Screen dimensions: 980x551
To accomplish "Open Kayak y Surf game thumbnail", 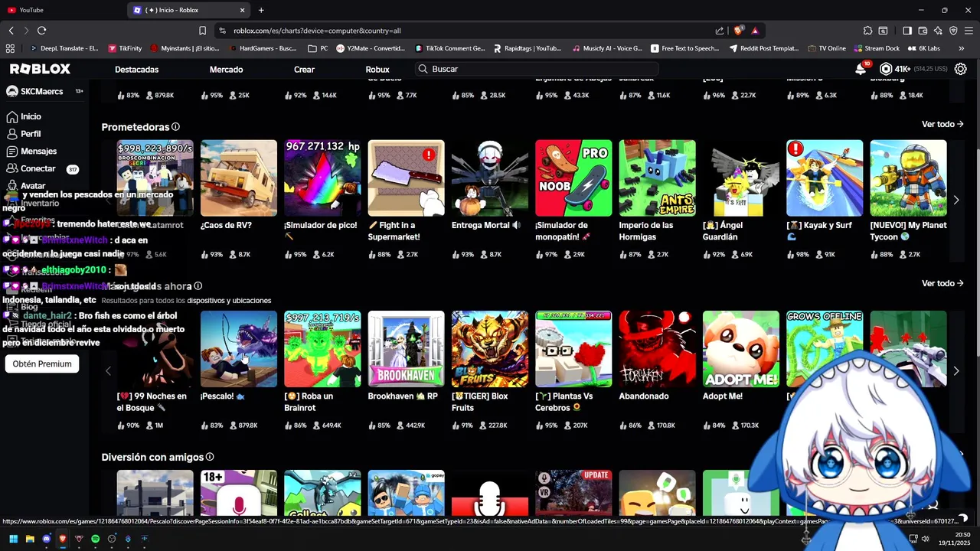I will pyautogui.click(x=825, y=178).
